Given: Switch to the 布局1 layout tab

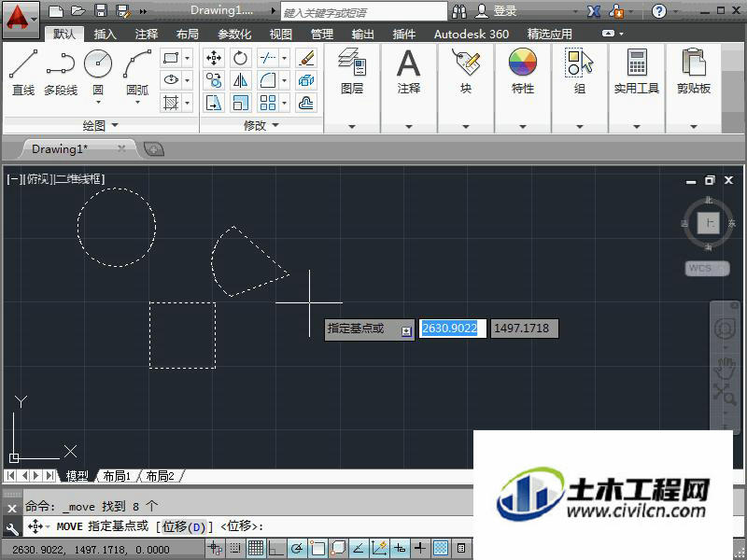Looking at the screenshot, I should coord(118,476).
